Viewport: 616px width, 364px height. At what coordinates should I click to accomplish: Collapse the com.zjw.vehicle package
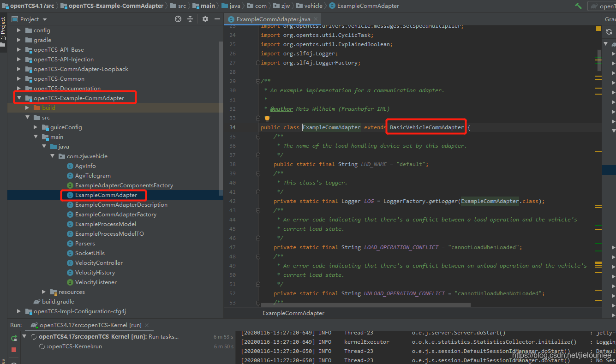coord(52,156)
